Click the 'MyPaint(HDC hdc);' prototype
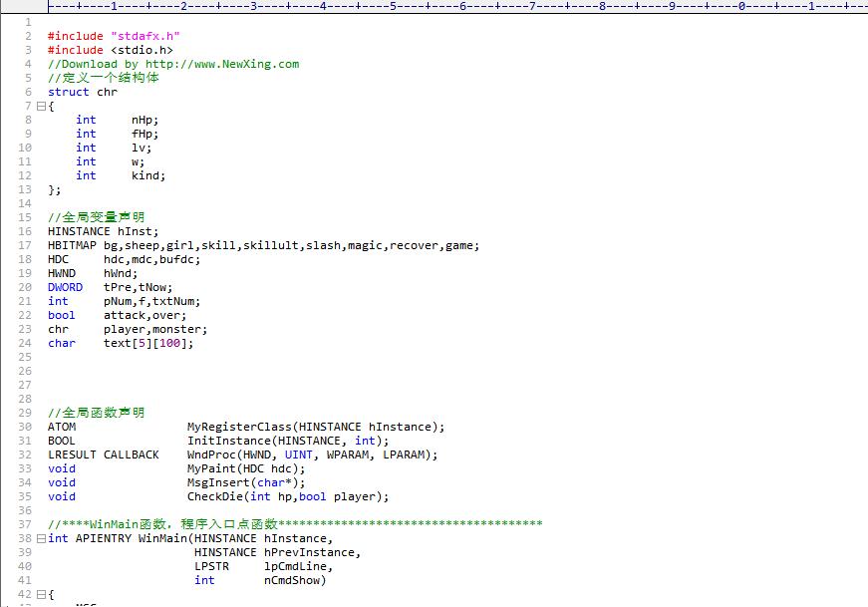 point(246,468)
